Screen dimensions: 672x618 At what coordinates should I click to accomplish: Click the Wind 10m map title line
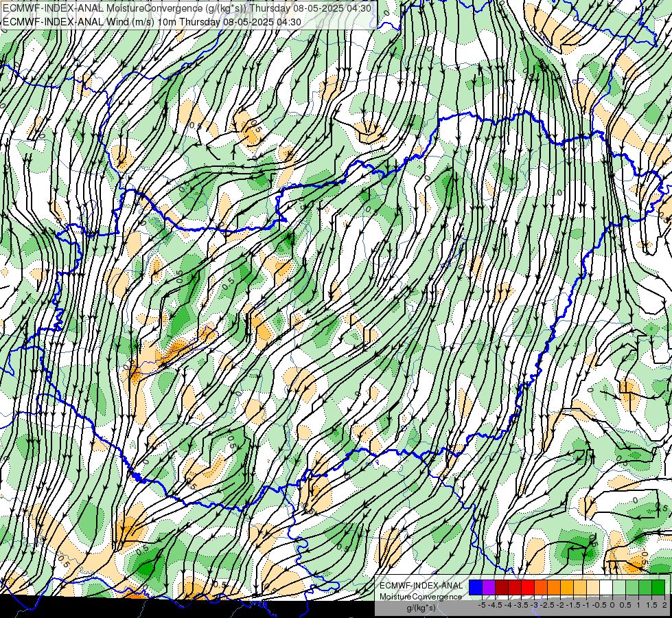152,22
